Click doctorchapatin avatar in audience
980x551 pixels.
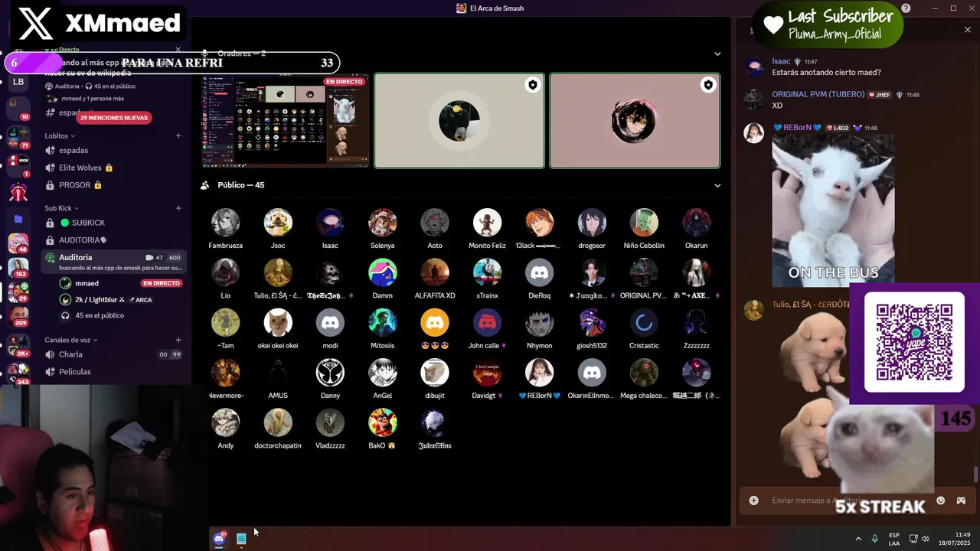point(278,422)
